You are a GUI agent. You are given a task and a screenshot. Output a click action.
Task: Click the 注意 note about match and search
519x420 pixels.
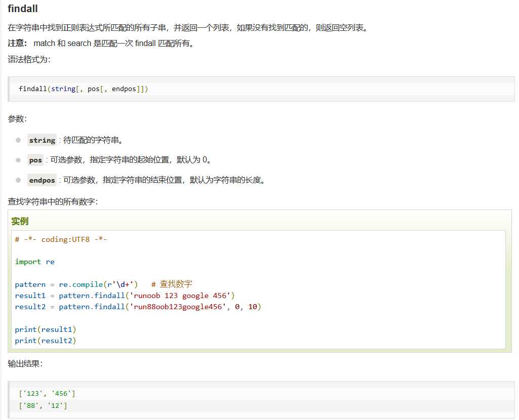101,44
